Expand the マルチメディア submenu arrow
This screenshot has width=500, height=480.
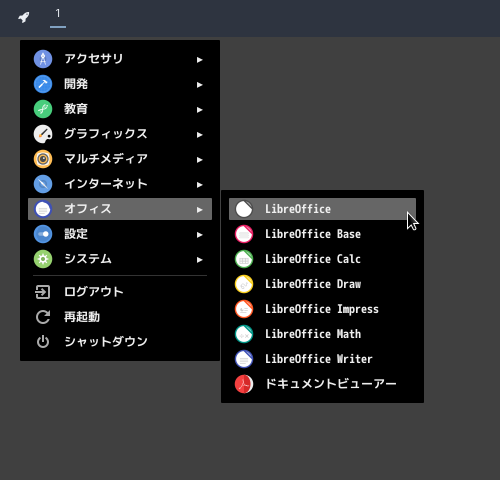coord(199,160)
